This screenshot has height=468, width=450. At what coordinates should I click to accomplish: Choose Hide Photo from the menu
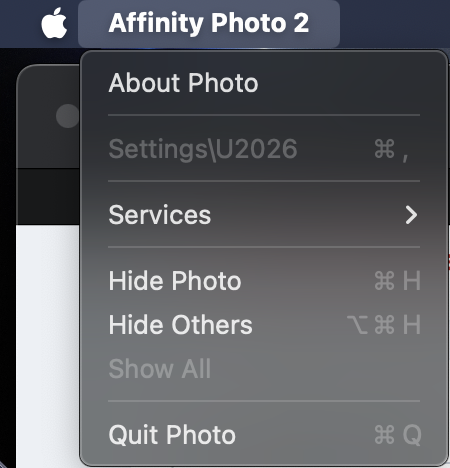tap(264, 281)
